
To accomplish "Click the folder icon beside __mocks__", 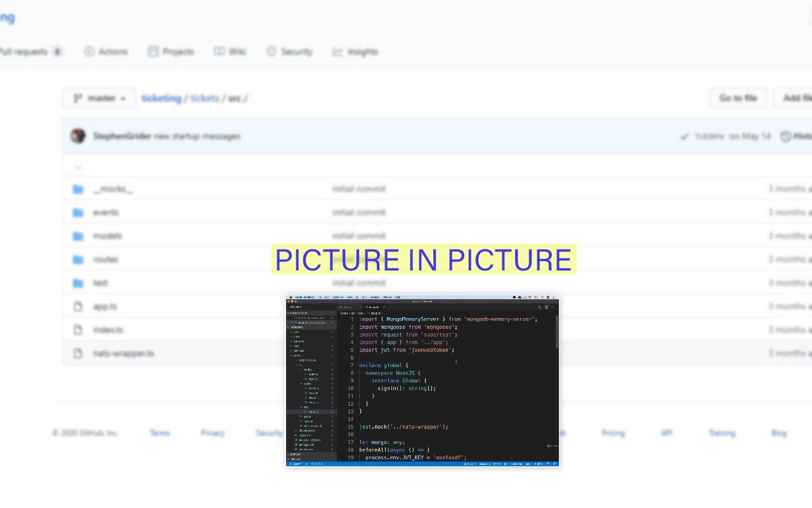I will click(x=77, y=189).
